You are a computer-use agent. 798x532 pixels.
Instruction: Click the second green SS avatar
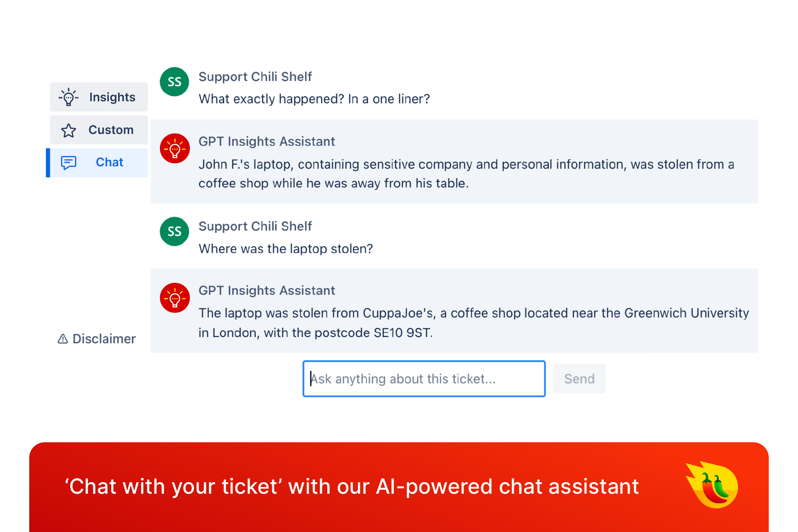coord(174,231)
